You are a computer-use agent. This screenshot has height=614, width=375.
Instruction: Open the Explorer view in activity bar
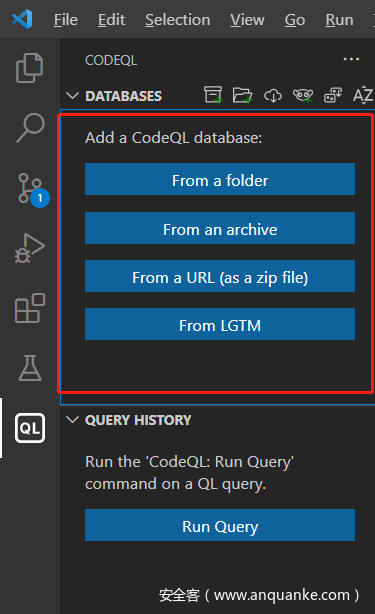click(x=30, y=68)
